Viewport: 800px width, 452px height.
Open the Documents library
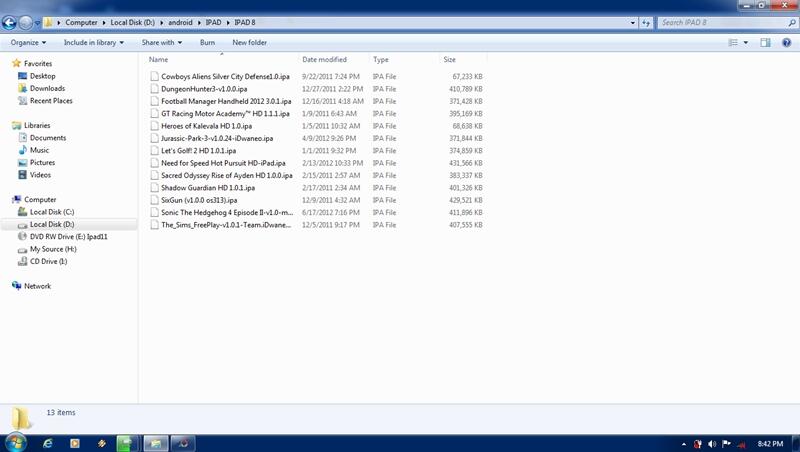[x=47, y=138]
